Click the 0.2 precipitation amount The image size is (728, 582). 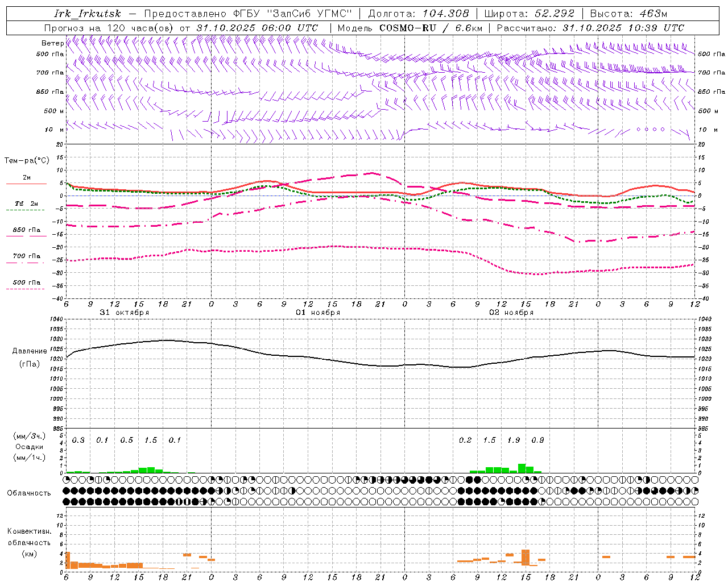(465, 440)
